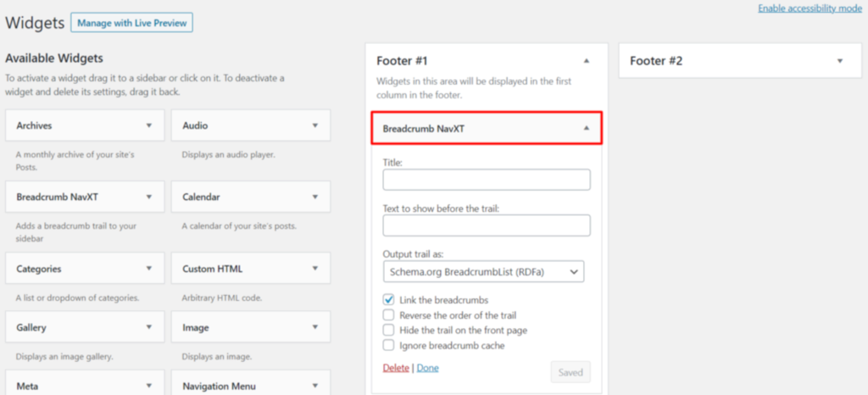Click Manage with Live Preview button

pos(132,23)
